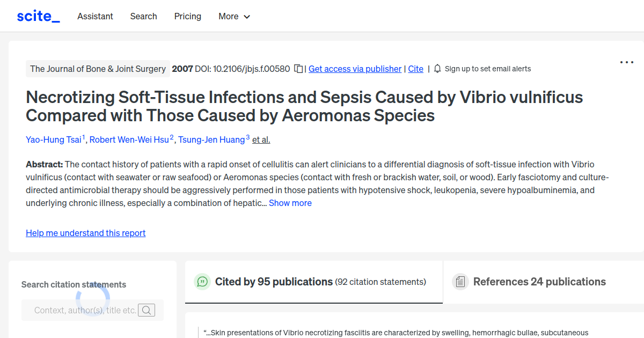Expand the et al. author list
The image size is (644, 338).
(x=261, y=139)
